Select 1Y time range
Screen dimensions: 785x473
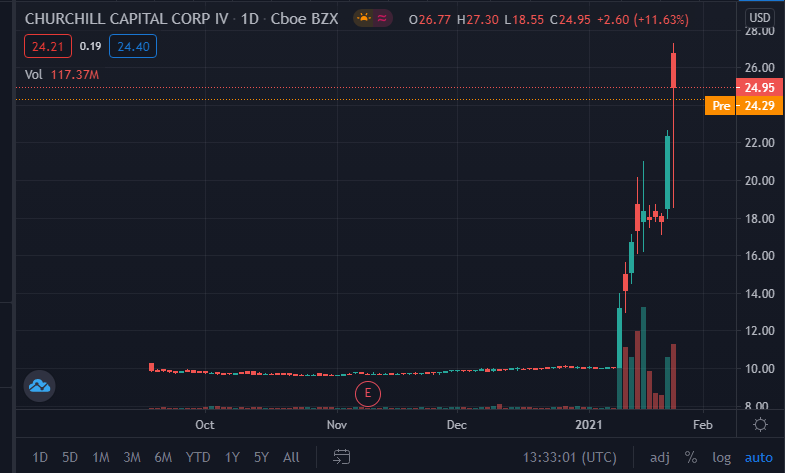coord(232,457)
